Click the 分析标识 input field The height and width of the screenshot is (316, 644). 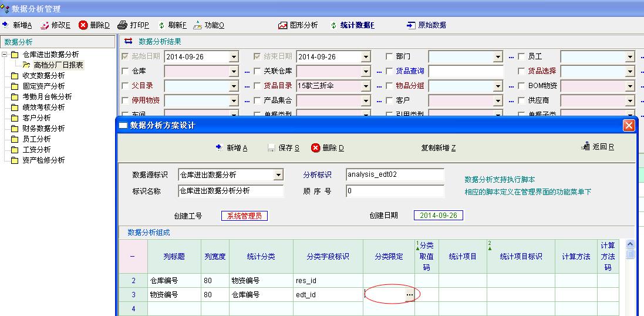tap(395, 174)
